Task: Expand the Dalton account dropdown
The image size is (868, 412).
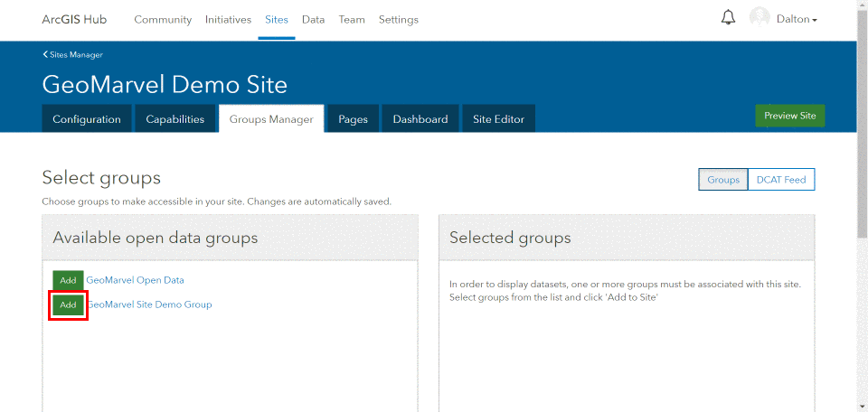Action: (797, 19)
